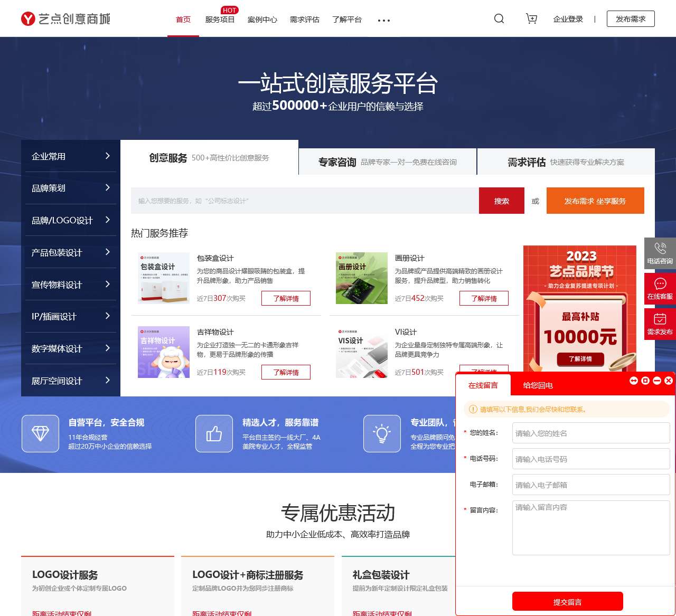Click the 电子邮箱 input field
The width and height of the screenshot is (676, 616).
591,485
